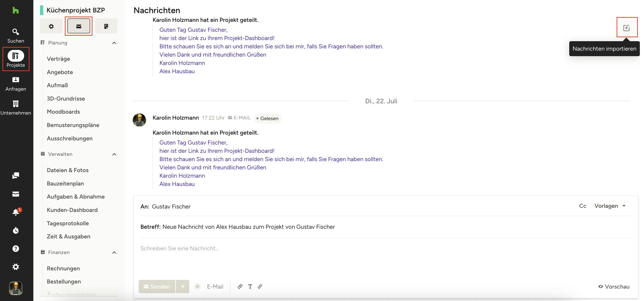This screenshot has height=301, width=644.
Task: Open the project settings gear tab
Action: (x=51, y=26)
